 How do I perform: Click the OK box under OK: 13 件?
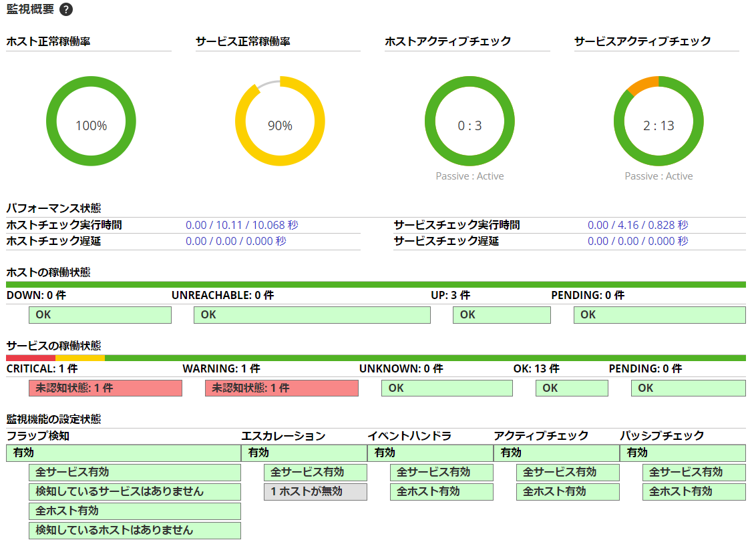pos(571,388)
